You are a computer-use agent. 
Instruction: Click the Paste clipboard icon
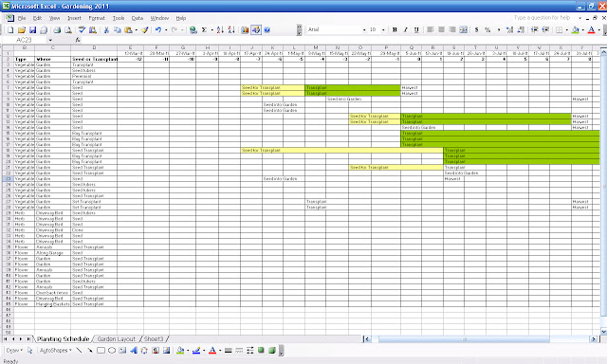click(x=128, y=29)
